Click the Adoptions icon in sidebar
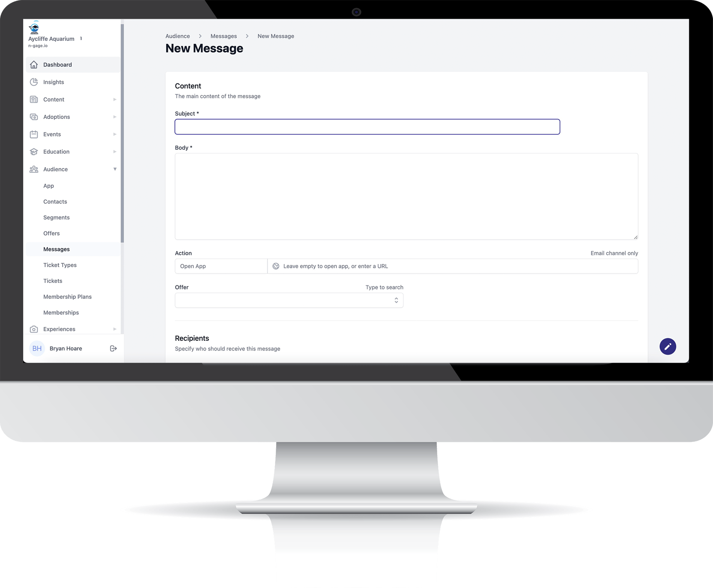Screen dimensions: 713x588 tap(34, 117)
